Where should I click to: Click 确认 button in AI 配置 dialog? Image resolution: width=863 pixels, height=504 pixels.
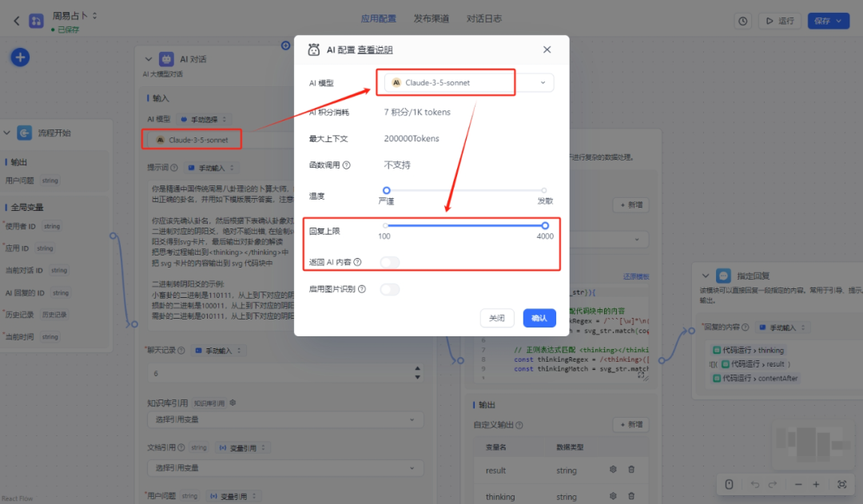[x=539, y=318]
